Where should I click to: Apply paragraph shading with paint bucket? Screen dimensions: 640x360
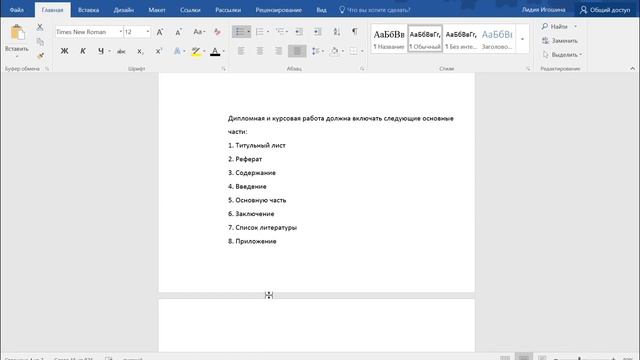coord(335,51)
